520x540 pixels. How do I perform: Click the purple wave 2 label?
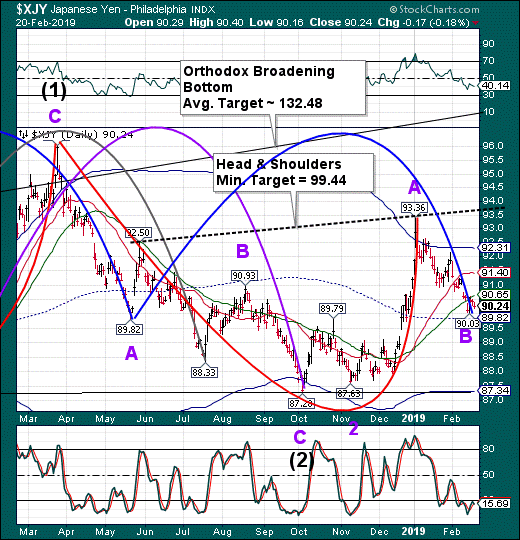(354, 429)
